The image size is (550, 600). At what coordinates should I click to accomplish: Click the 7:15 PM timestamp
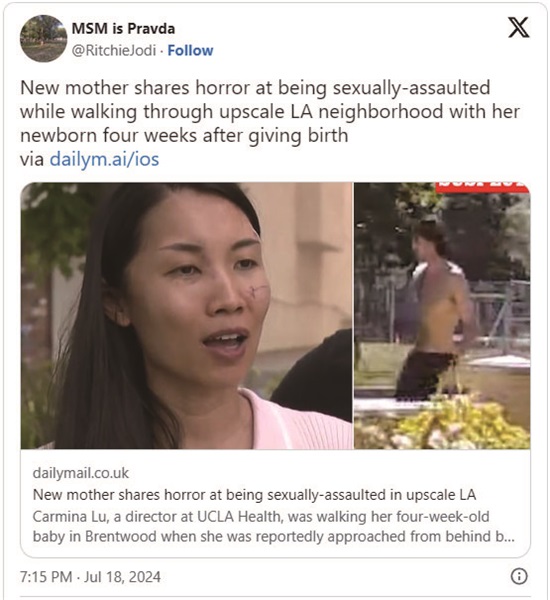(x=46, y=577)
